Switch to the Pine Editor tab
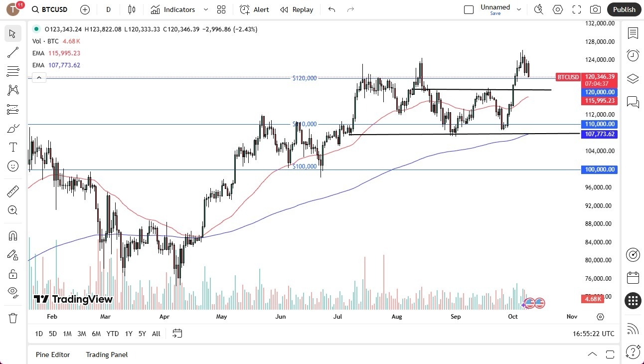Screen dimensions: 644x364 [x=53, y=355]
